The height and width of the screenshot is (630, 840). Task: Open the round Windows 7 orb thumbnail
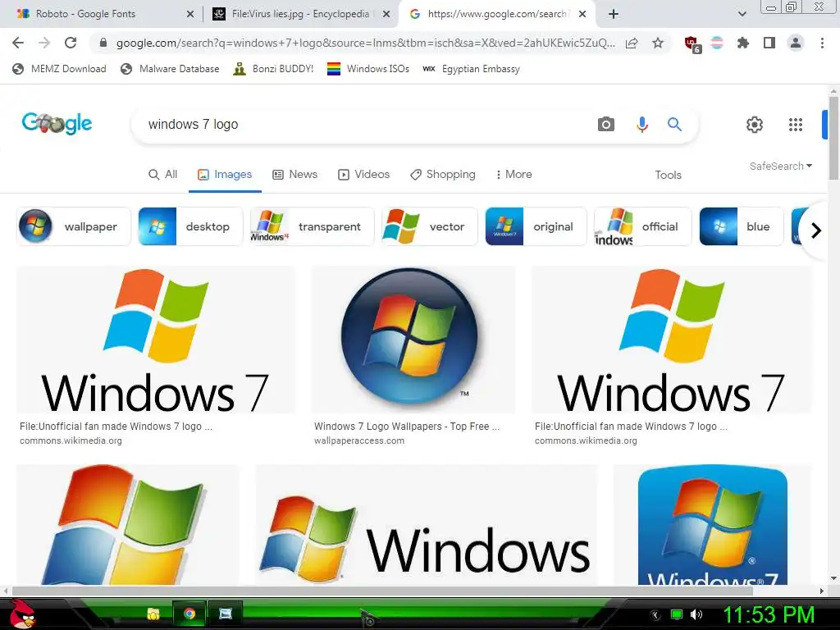[413, 340]
